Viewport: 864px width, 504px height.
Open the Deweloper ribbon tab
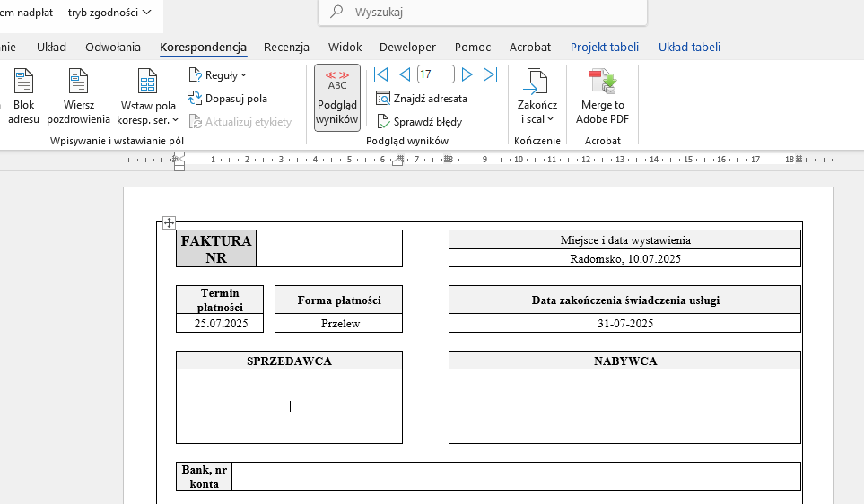(407, 47)
